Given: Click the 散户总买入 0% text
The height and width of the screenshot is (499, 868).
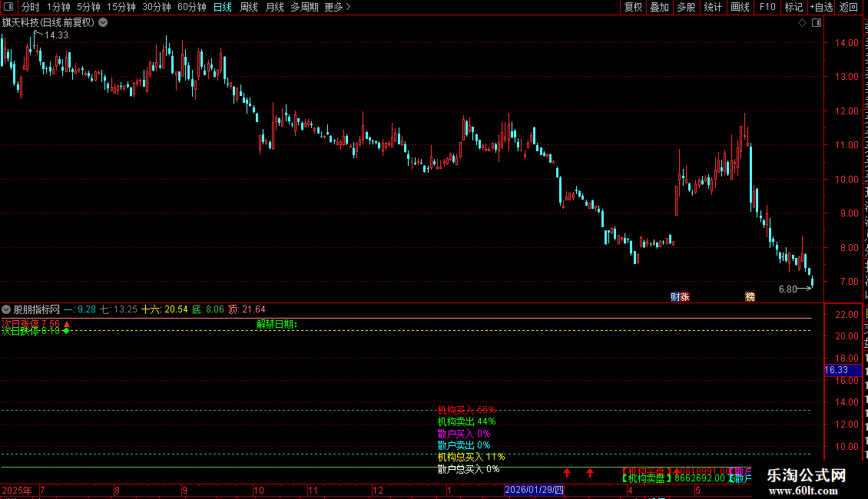Looking at the screenshot, I should pyautogui.click(x=469, y=469).
